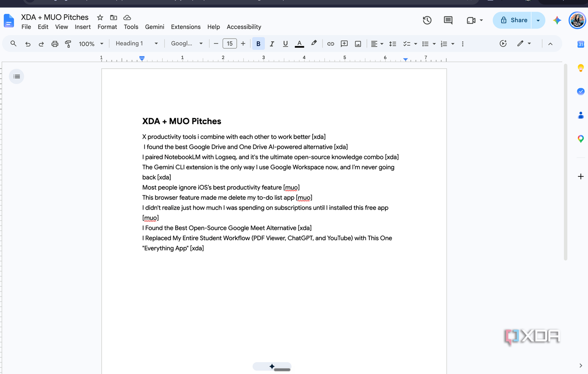Insert a link
This screenshot has width=588, height=374.
click(331, 44)
